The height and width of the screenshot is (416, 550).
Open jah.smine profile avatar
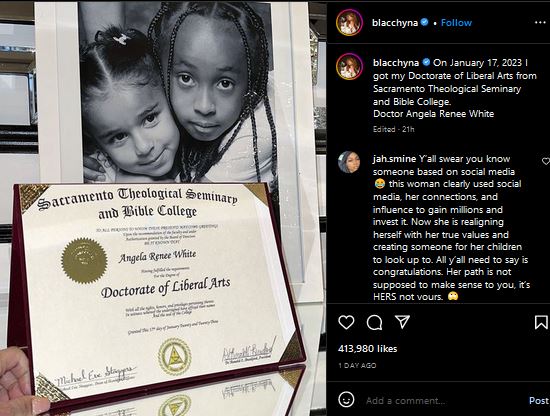[x=349, y=162]
